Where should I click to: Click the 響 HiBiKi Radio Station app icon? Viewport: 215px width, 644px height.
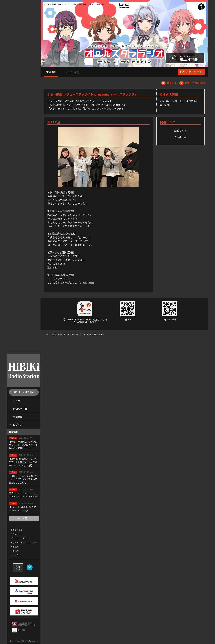click(x=85, y=309)
